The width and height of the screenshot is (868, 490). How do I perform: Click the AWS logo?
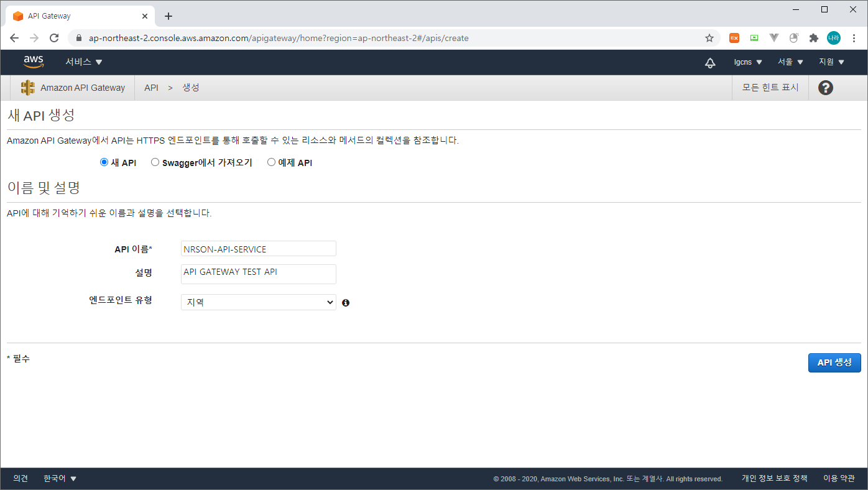click(34, 62)
